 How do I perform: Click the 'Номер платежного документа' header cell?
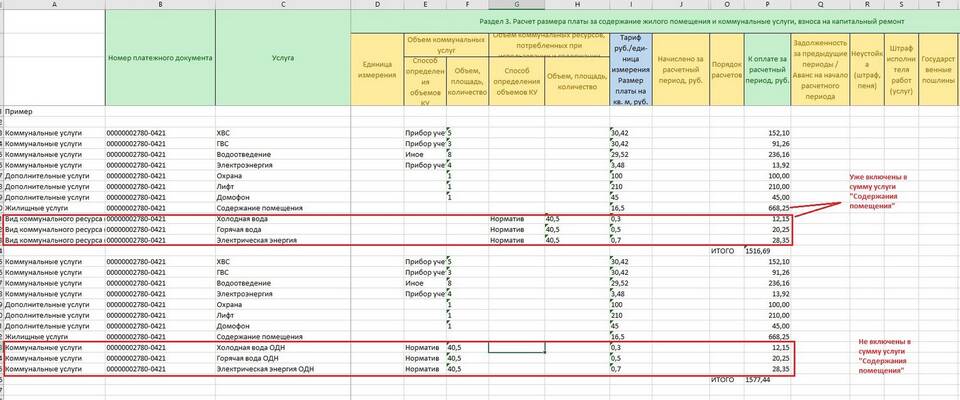[x=160, y=58]
